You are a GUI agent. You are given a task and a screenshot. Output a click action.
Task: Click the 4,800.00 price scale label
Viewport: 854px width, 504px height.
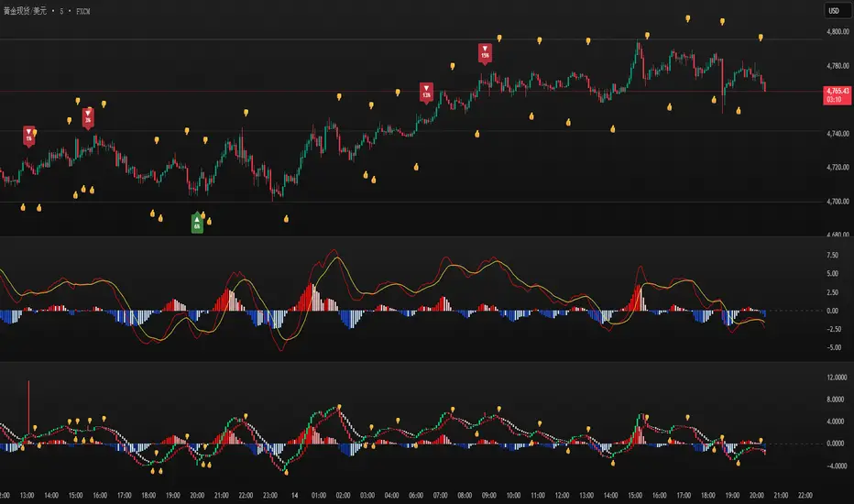tap(838, 31)
